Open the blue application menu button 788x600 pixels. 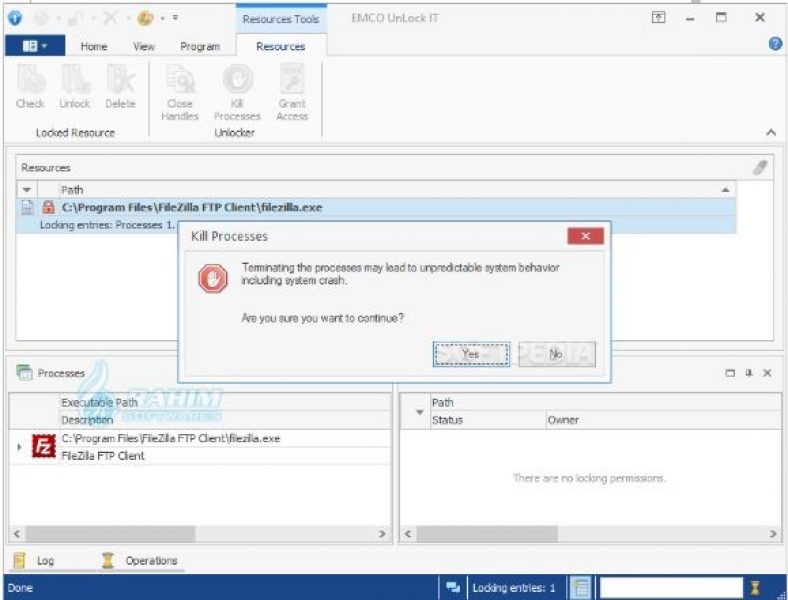[x=35, y=46]
